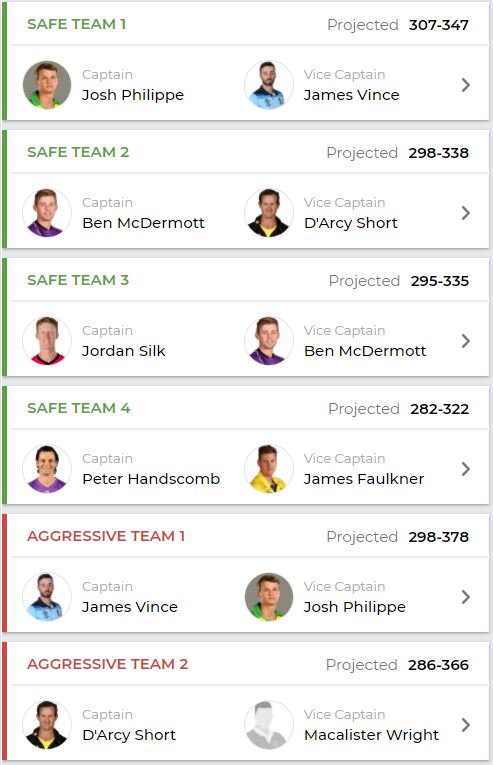Click Josh Philippe's captain avatar in Safe Team 1

[47, 85]
